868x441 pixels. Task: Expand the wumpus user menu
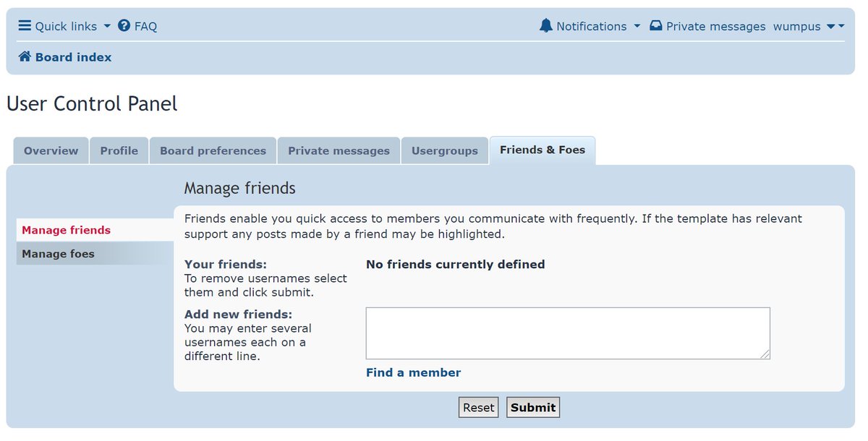coord(835,26)
